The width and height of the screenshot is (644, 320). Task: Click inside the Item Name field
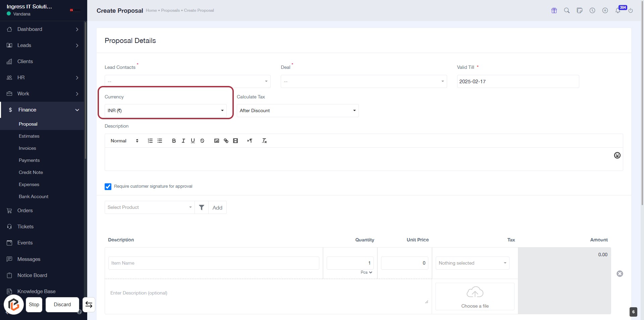click(214, 263)
